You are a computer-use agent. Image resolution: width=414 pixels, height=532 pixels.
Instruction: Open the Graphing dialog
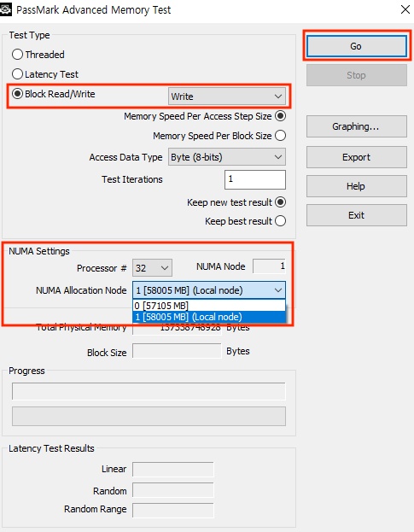(357, 126)
